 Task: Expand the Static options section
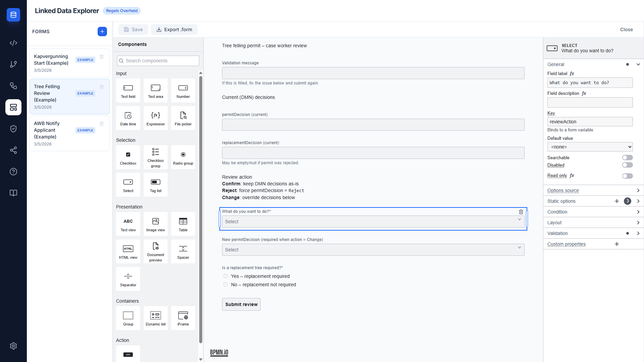pos(638,201)
